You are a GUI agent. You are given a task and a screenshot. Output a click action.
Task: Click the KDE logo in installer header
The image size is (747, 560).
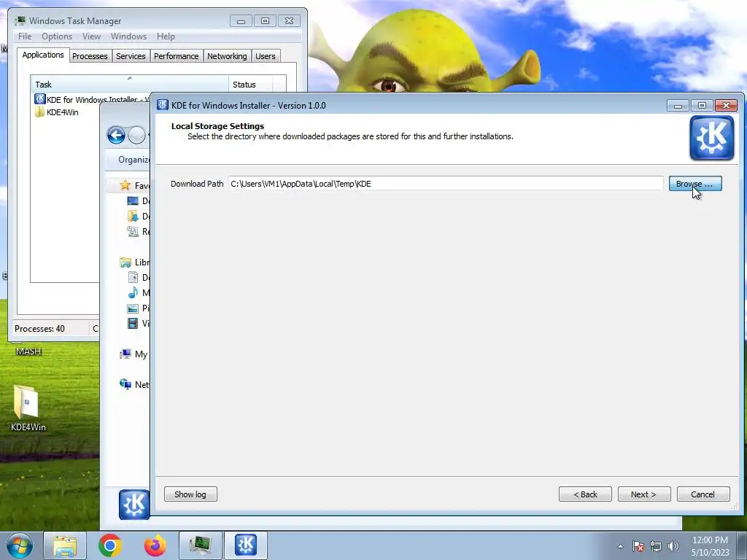712,138
